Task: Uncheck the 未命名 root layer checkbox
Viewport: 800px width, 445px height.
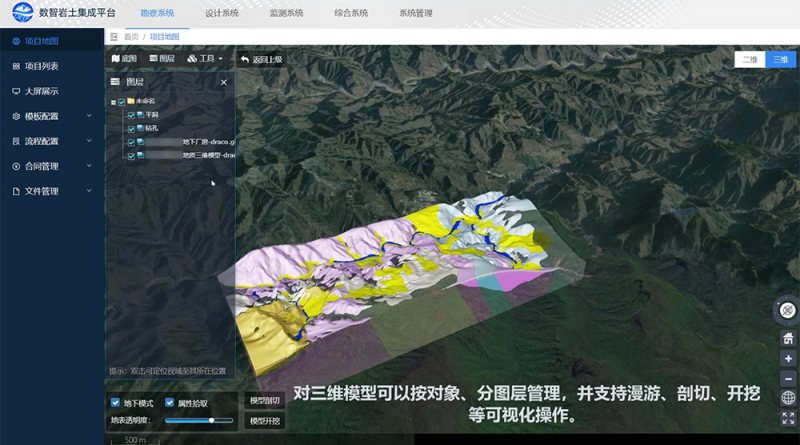Action: 122,102
